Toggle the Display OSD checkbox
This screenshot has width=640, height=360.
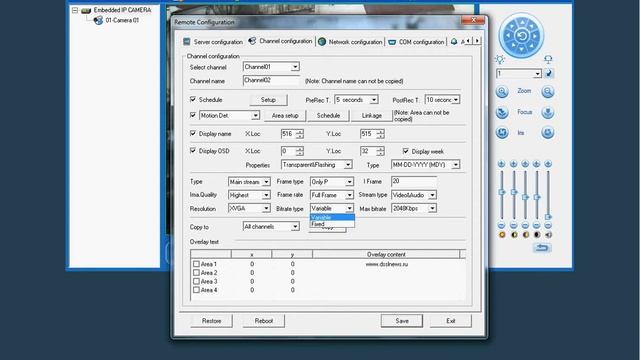coord(193,151)
